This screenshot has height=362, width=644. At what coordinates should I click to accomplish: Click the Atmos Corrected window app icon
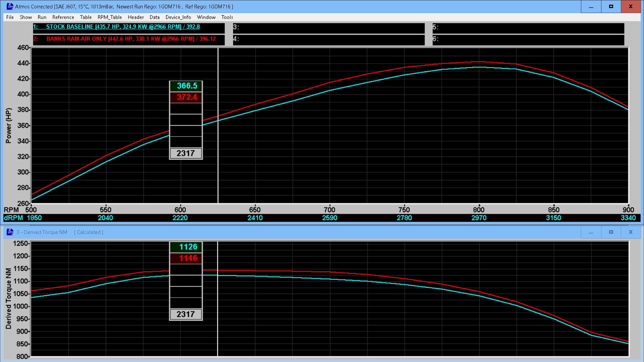coord(10,6)
